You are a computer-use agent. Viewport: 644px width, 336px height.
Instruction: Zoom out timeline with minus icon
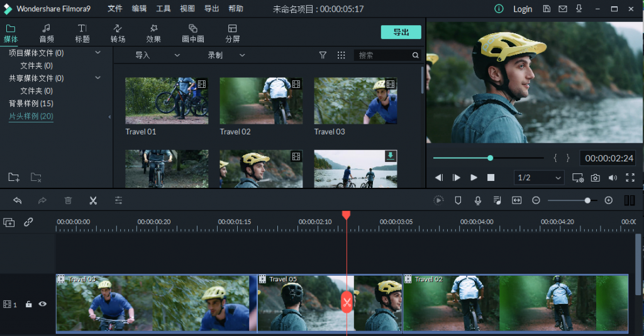coord(536,200)
